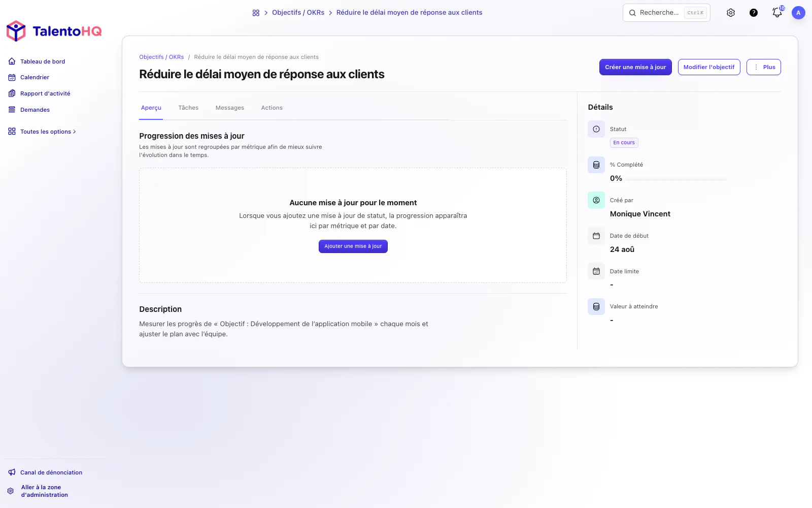Click Modifier l'objectif button

(x=709, y=67)
